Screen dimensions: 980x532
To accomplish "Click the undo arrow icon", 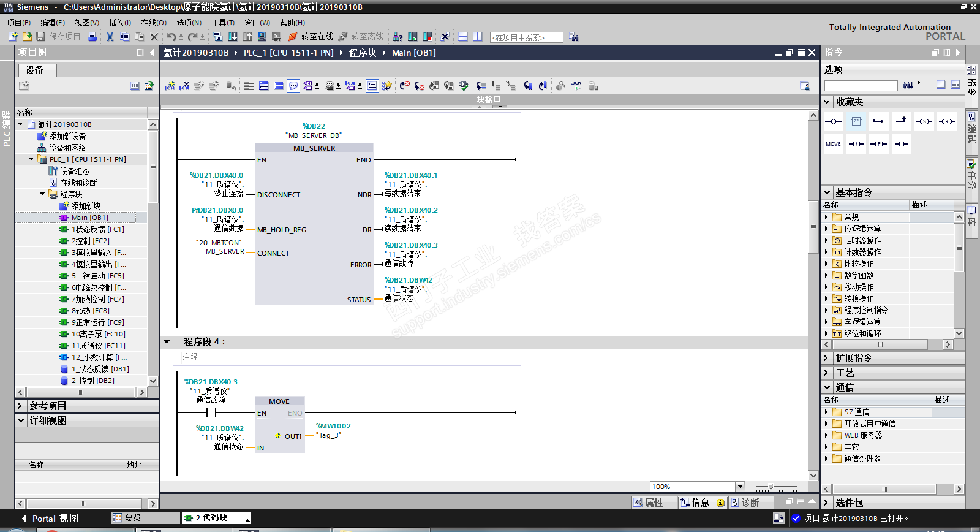I will click(x=171, y=37).
